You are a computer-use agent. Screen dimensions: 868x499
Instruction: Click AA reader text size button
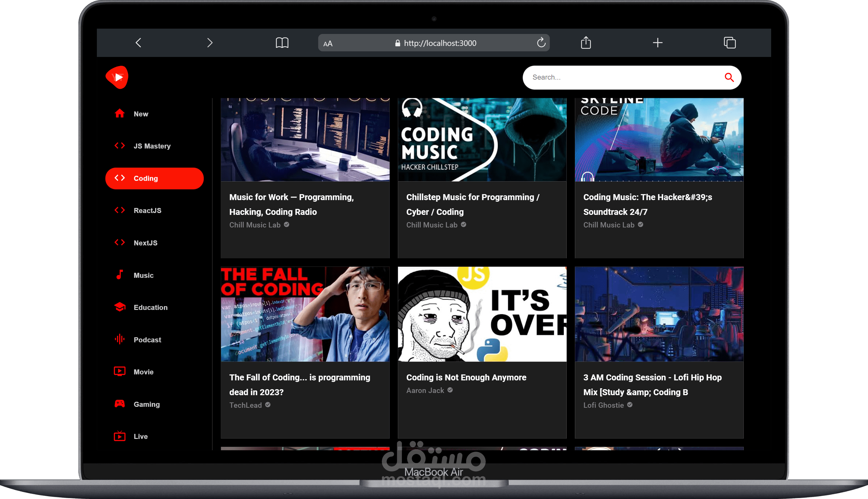pos(328,43)
